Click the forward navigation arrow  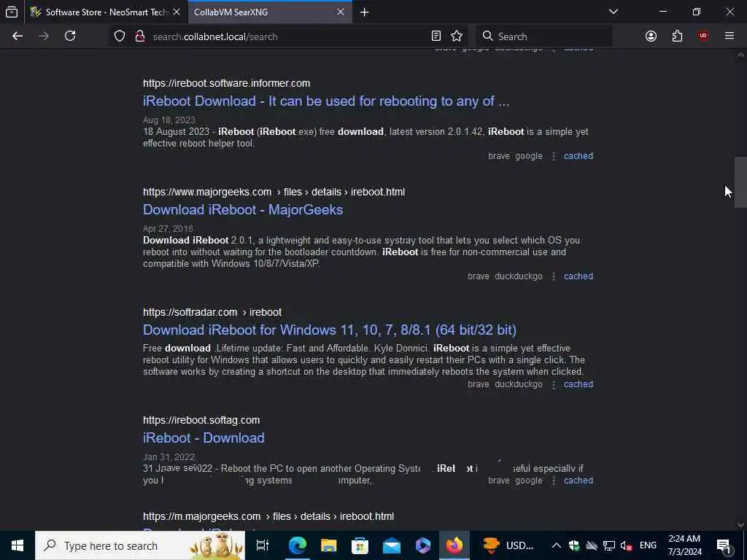(x=44, y=36)
